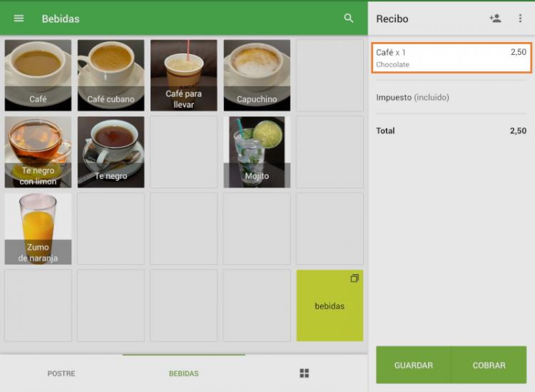
Task: Select the Café para llevar item
Action: click(x=183, y=75)
